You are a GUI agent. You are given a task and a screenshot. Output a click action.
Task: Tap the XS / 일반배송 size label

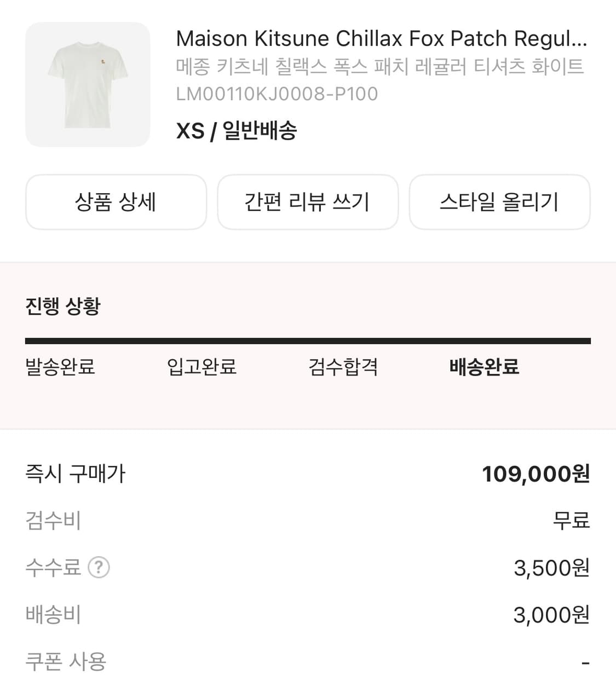click(x=237, y=131)
